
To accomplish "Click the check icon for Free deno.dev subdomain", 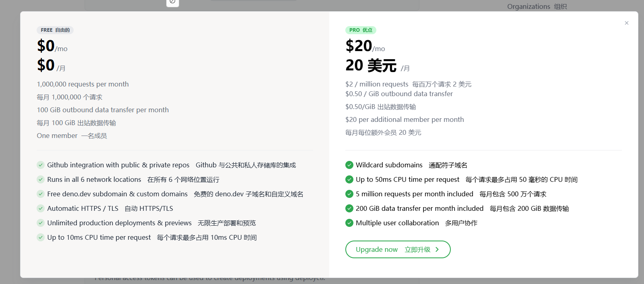I will (41, 194).
